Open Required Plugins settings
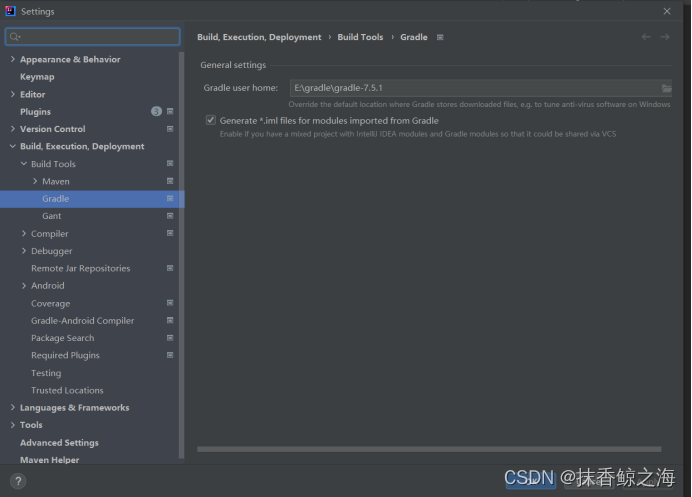Screen dimensions: 692x497 point(65,355)
